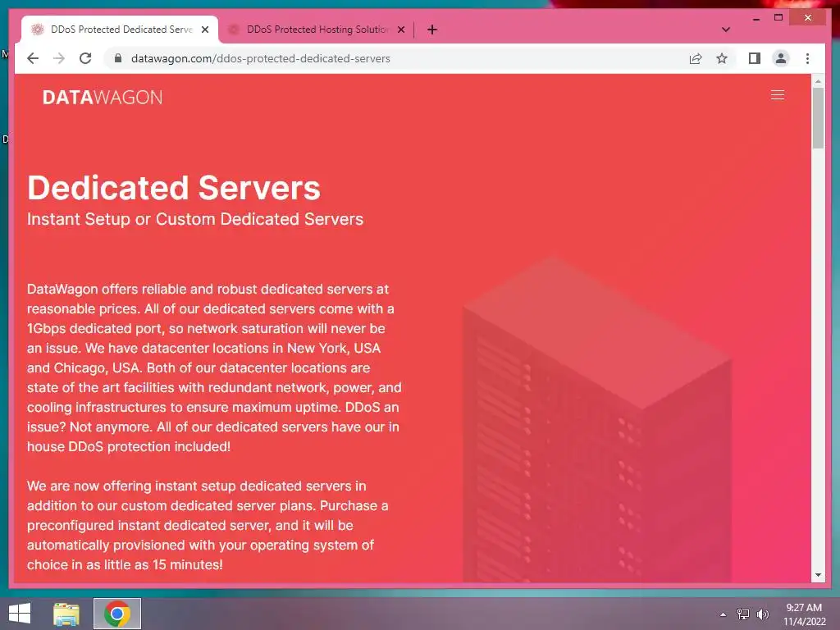Close the DDoS Protected Dedicated Servers tab
Image resolution: width=840 pixels, height=630 pixels.
tap(205, 30)
